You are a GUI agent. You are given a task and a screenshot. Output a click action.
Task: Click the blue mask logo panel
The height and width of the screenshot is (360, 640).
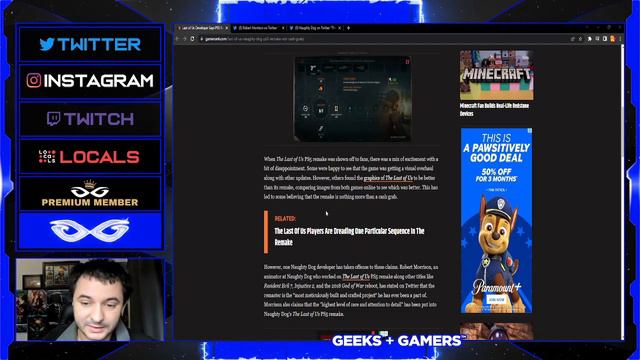point(90,231)
